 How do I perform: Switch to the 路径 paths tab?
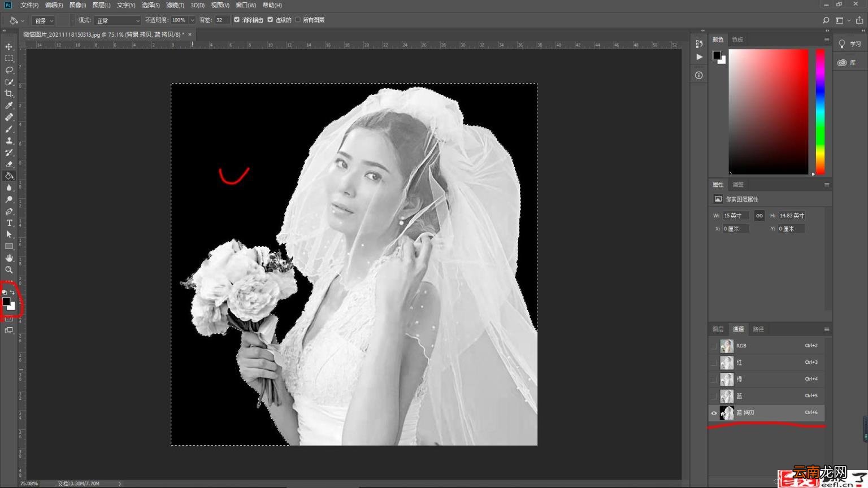point(758,329)
